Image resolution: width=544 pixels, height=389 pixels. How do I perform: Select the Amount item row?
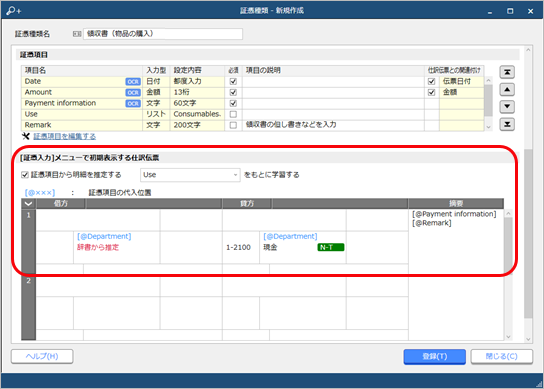coord(252,92)
